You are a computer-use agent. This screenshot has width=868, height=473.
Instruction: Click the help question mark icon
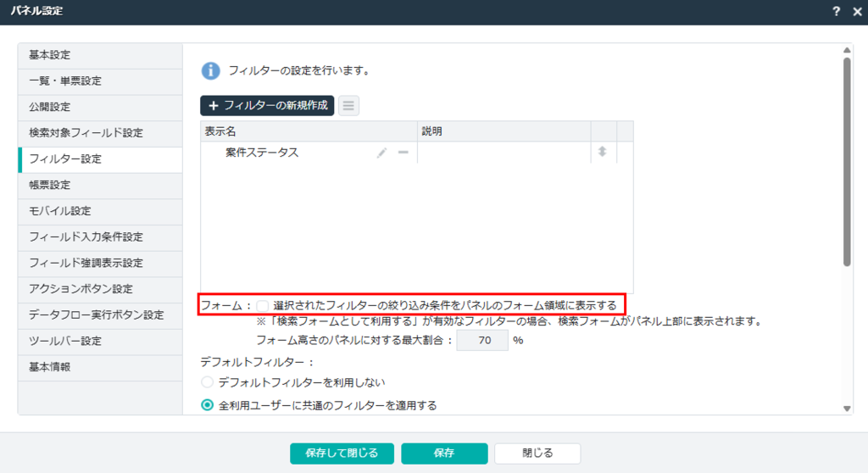[x=835, y=12]
